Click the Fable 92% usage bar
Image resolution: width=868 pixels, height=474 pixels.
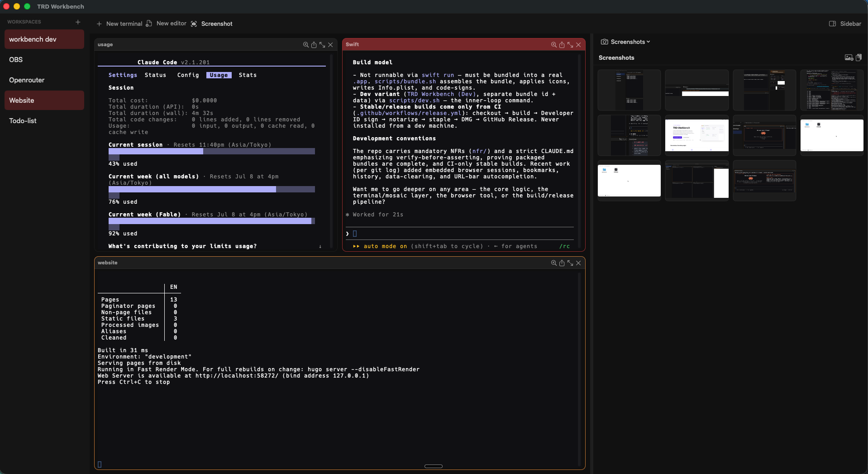tap(212, 221)
